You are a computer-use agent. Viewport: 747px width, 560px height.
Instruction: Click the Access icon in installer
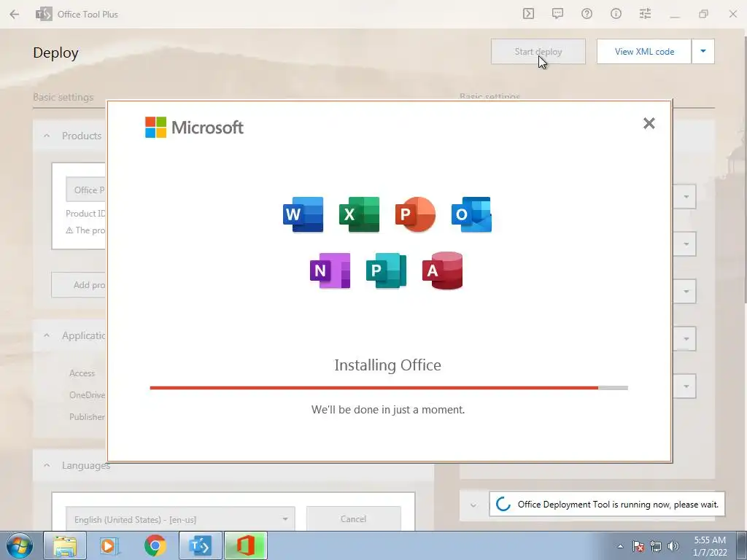(443, 271)
